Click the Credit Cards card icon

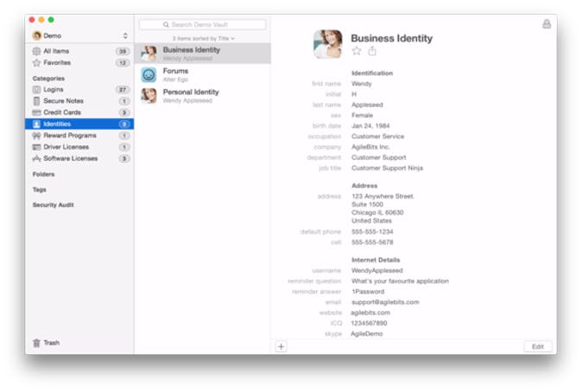coord(36,112)
